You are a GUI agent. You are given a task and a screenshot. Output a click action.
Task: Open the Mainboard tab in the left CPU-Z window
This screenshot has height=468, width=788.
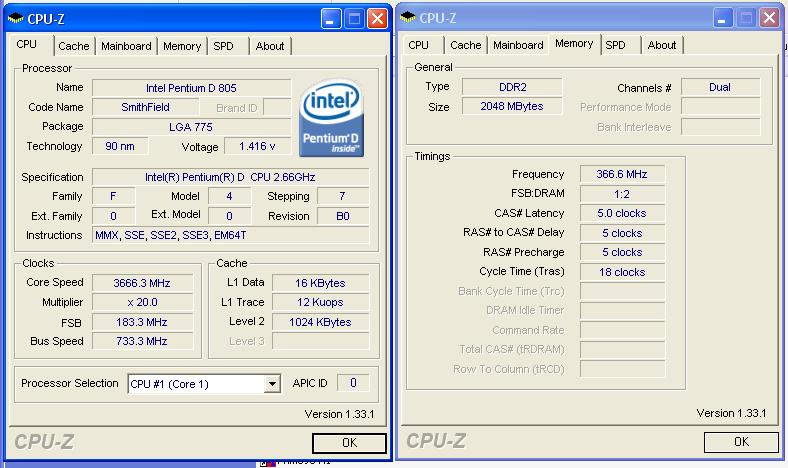click(x=126, y=46)
